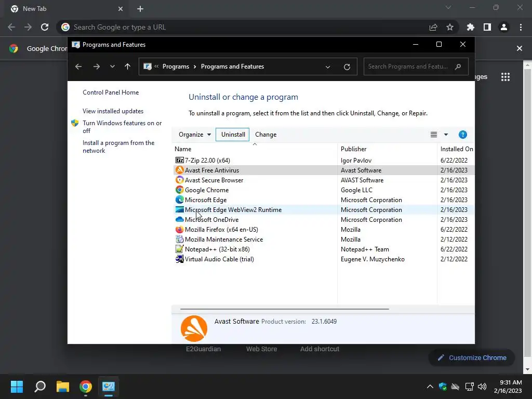Screen dimensions: 532x399
Task: Reload the Chrome page
Action: [x=45, y=27]
